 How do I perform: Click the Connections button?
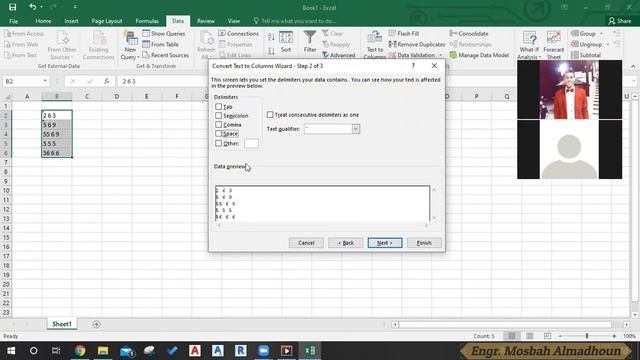pos(238,33)
